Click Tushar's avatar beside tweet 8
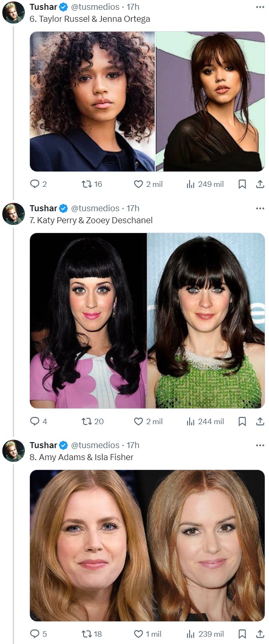The image size is (269, 644). click(x=13, y=450)
